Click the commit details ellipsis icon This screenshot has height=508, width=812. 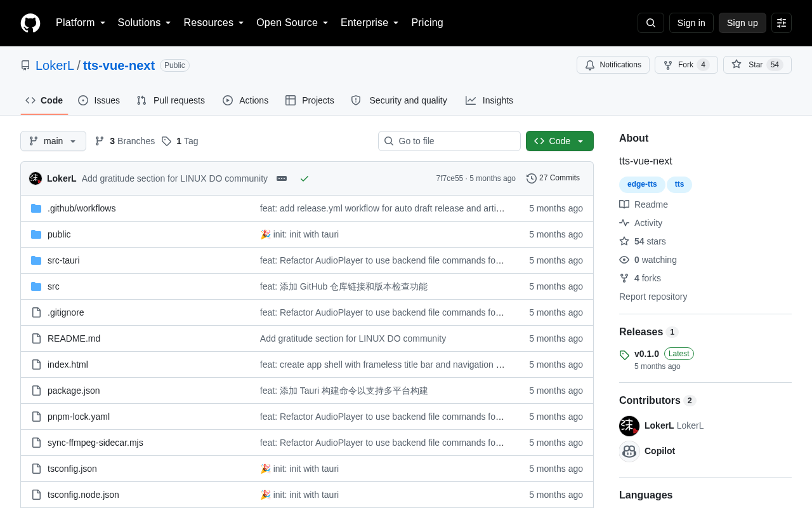point(282,178)
